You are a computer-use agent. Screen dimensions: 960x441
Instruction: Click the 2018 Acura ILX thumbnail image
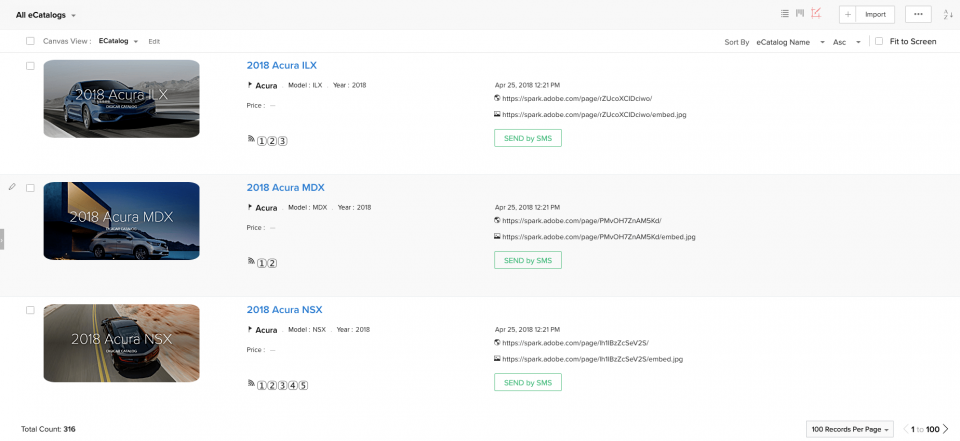pos(121,98)
